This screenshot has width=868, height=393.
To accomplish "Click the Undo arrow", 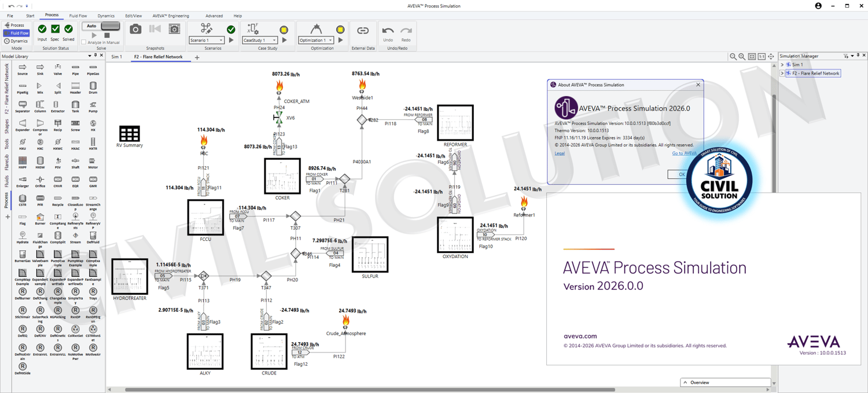I will [388, 31].
